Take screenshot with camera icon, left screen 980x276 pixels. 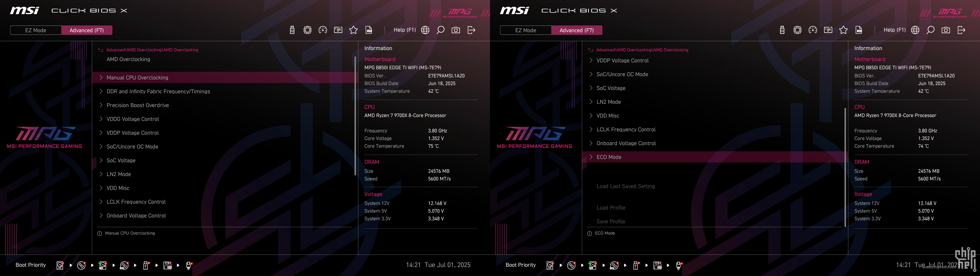click(x=456, y=30)
